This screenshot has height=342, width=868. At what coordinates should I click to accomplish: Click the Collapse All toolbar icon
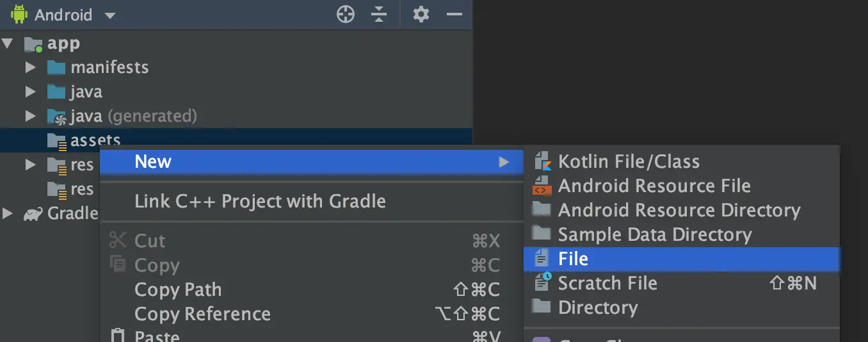click(380, 14)
